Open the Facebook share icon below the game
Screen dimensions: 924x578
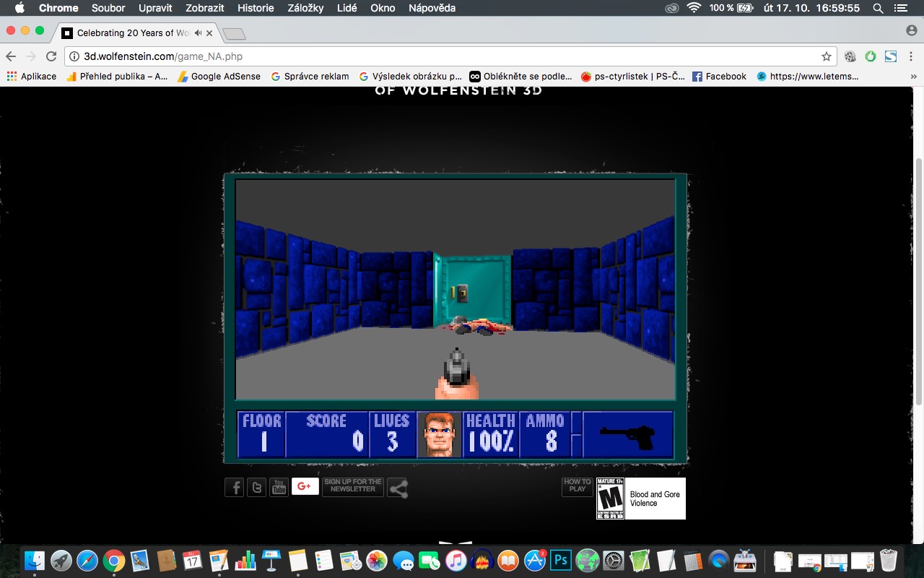pyautogui.click(x=234, y=488)
